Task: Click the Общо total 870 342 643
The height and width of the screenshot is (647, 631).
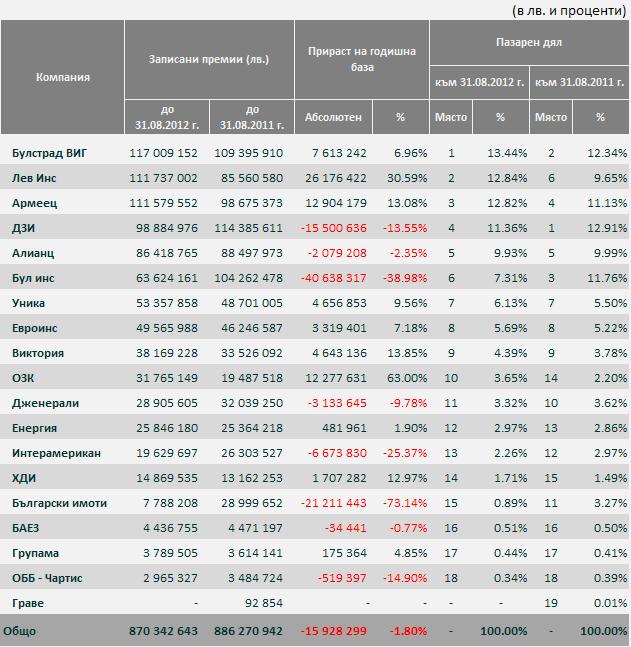Action: click(163, 631)
